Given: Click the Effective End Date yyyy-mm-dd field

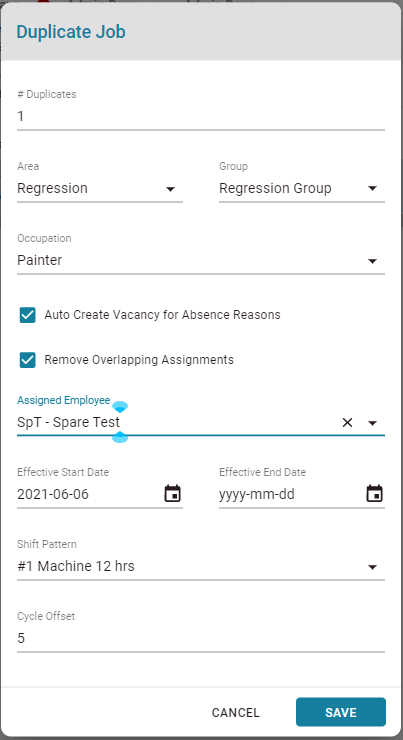Looking at the screenshot, I should pos(291,495).
